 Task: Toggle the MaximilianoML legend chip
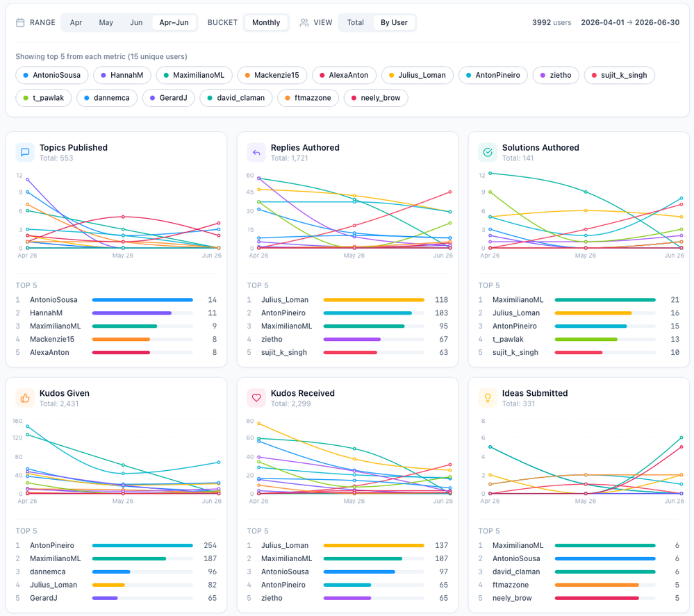[195, 75]
